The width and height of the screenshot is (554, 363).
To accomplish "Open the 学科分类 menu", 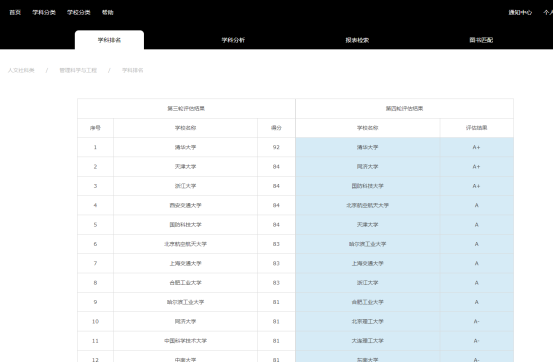I will 44,12.
